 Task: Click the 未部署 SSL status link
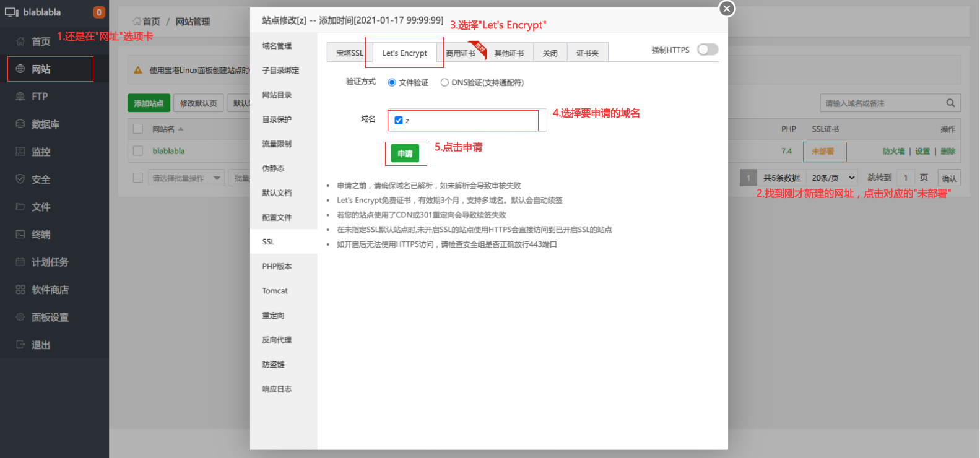(x=823, y=151)
